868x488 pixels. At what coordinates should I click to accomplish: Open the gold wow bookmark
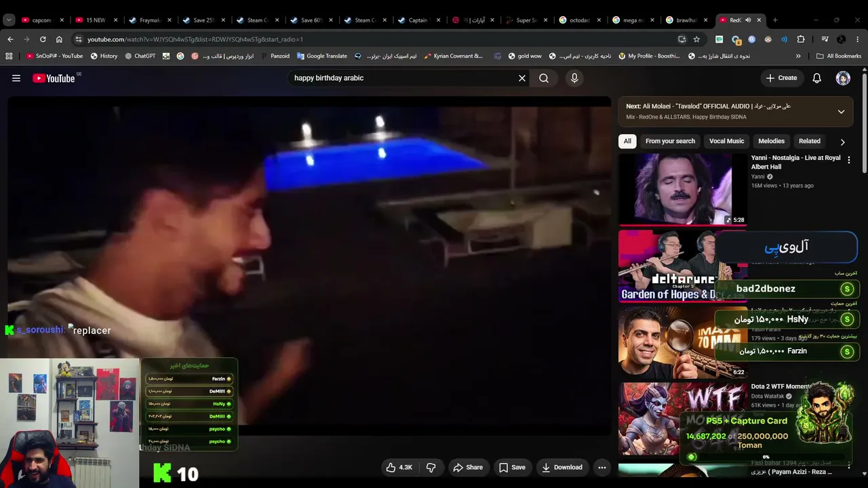pyautogui.click(x=525, y=56)
